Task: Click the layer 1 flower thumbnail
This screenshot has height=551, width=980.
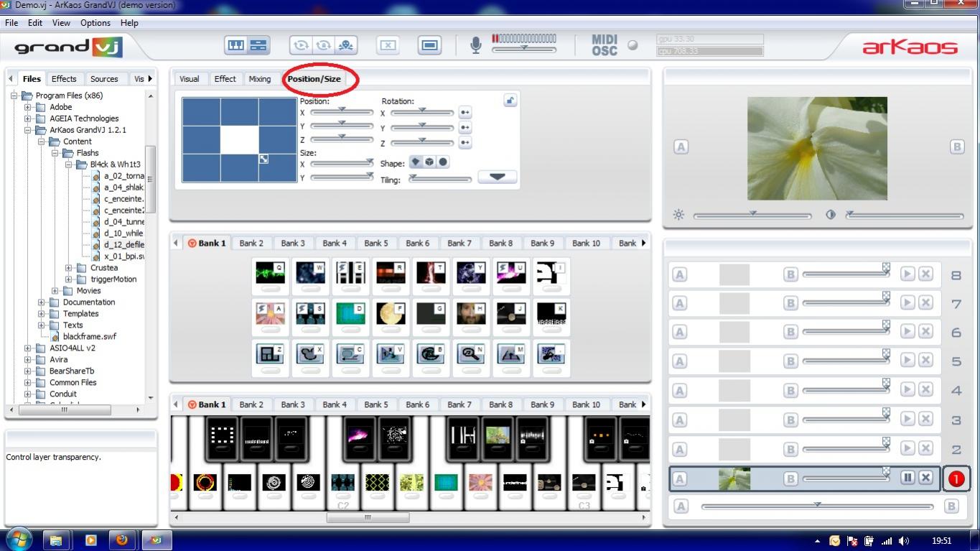Action: 734,478
